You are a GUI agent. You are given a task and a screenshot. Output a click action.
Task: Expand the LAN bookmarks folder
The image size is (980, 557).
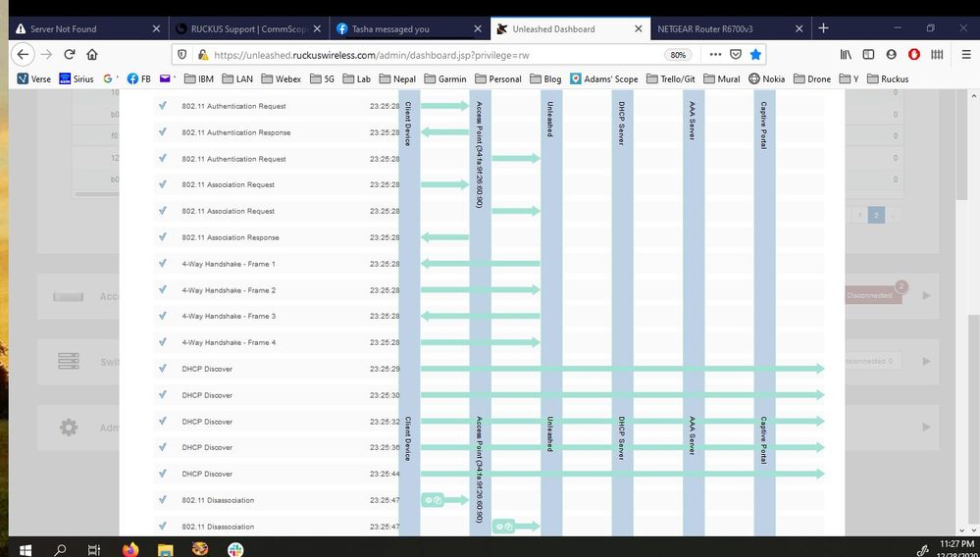pyautogui.click(x=236, y=78)
